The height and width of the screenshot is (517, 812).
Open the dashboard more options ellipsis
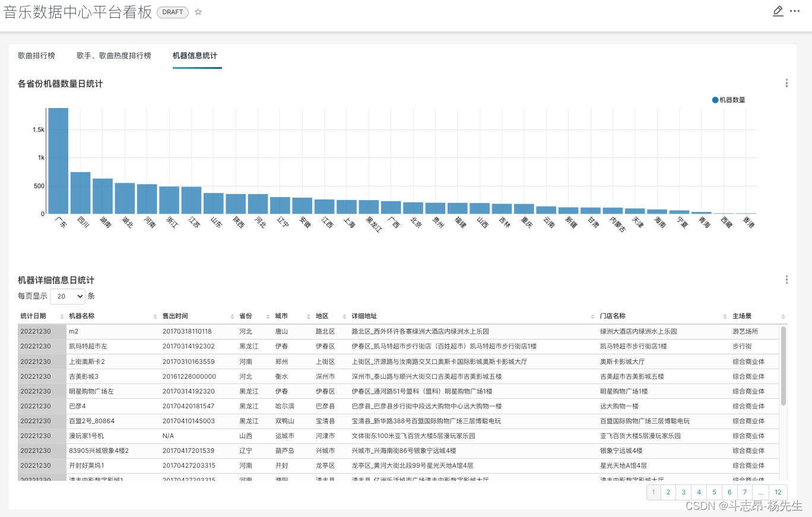click(795, 11)
